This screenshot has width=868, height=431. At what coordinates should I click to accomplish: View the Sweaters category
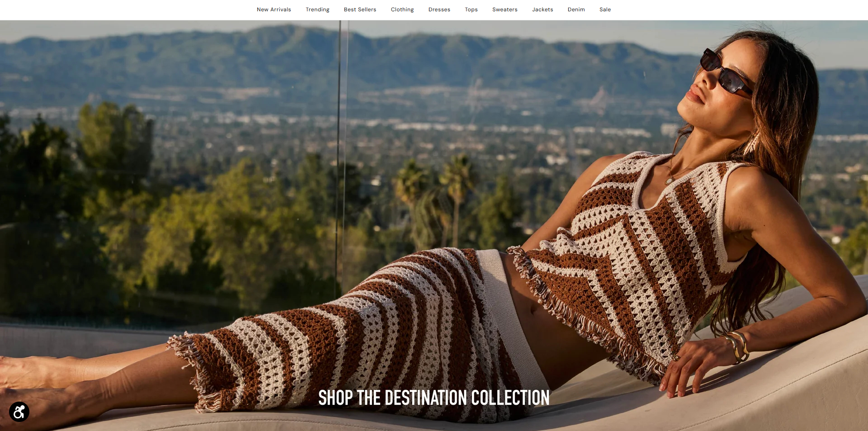click(x=505, y=9)
